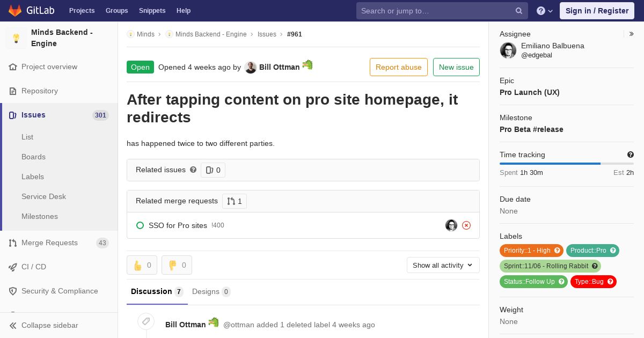The image size is (644, 338).
Task: Open the SSO for Pro sites merge request
Action: pos(178,225)
